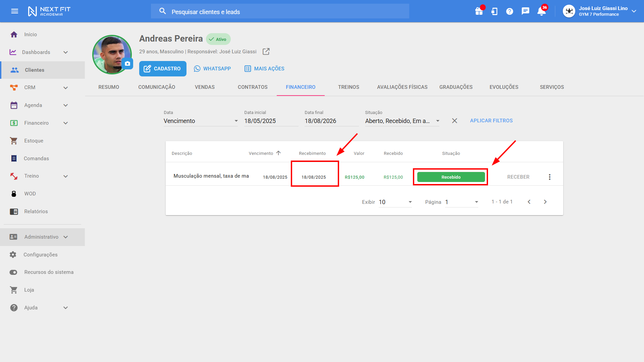Click the Cadastro button

click(163, 69)
